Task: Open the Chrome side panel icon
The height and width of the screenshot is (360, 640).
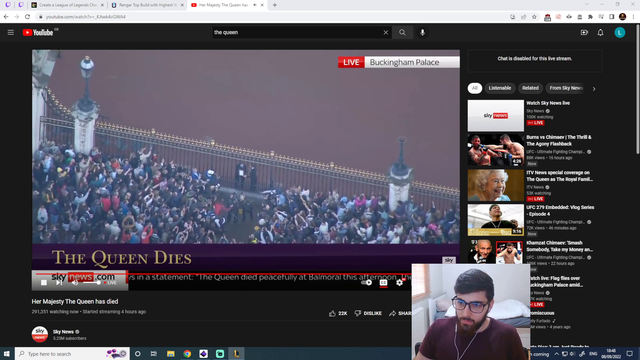Action: click(611, 17)
